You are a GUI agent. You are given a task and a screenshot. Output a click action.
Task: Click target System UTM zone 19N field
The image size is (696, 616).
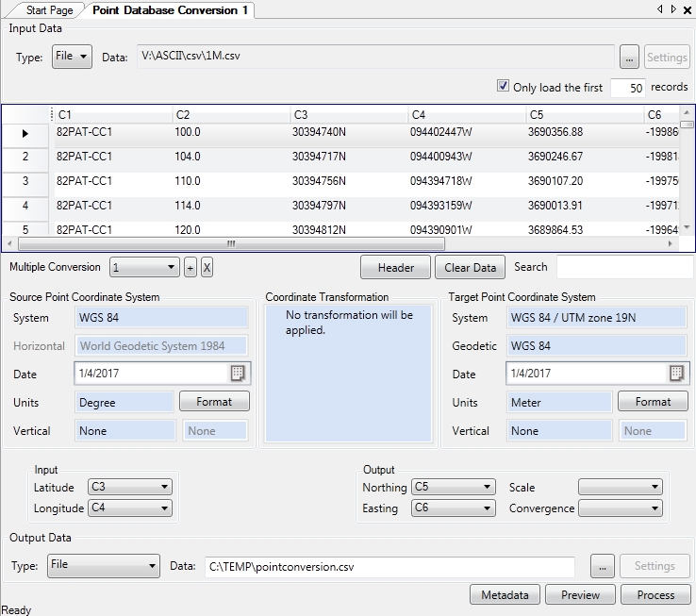[597, 318]
